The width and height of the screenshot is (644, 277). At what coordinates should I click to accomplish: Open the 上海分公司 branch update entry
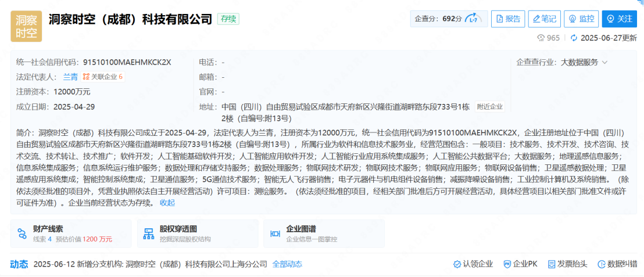click(196, 264)
